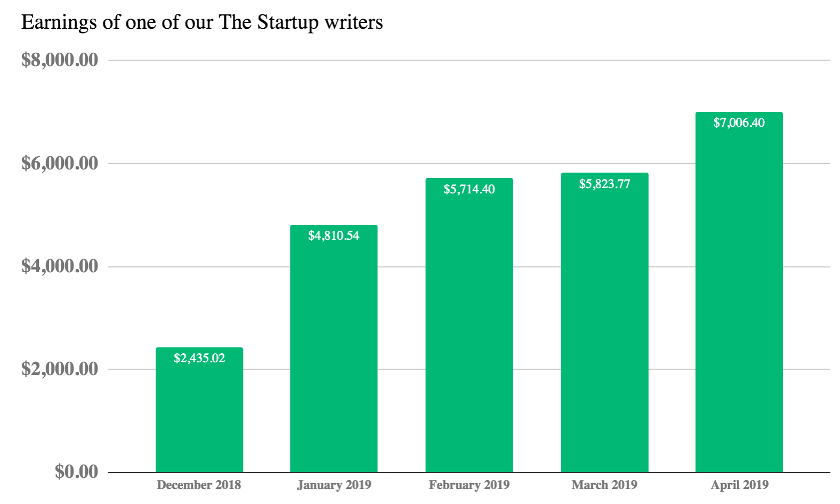840x504 pixels.
Task: Click the $2,000.00 axis label
Action: coord(60,369)
